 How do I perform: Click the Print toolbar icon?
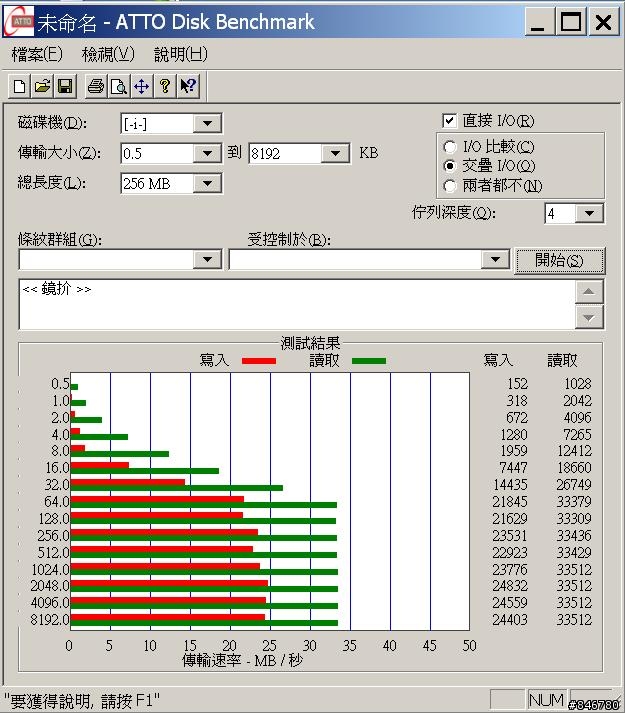tap(96, 86)
